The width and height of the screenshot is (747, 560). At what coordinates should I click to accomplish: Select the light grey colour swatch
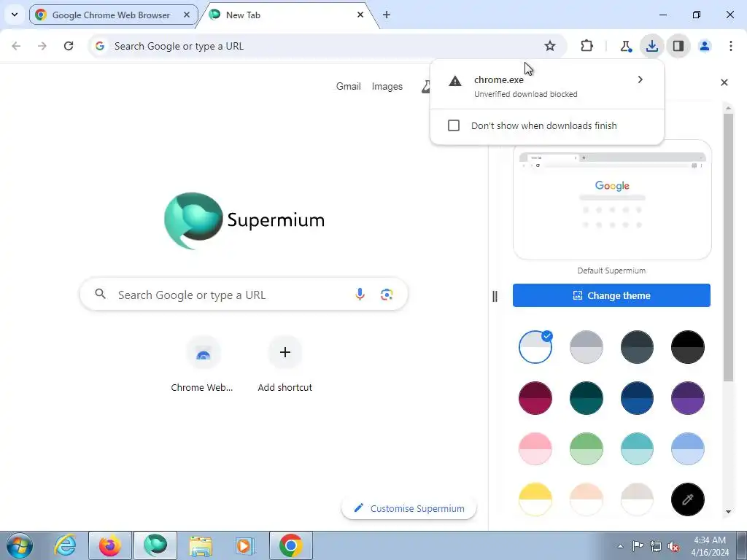(586, 347)
